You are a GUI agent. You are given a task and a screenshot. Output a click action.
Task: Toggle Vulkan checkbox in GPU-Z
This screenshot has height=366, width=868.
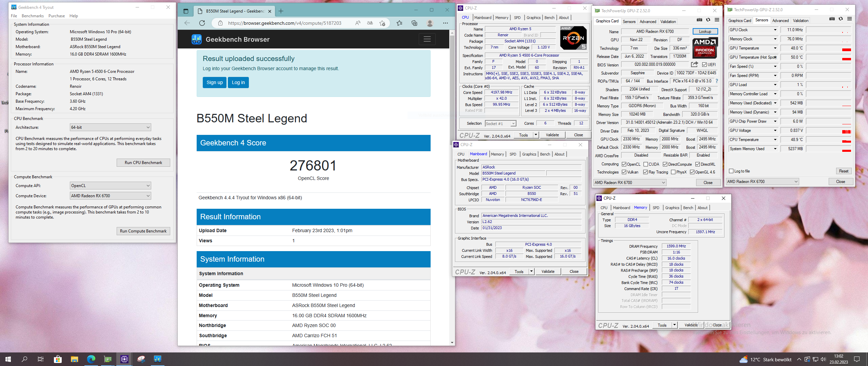coord(624,172)
